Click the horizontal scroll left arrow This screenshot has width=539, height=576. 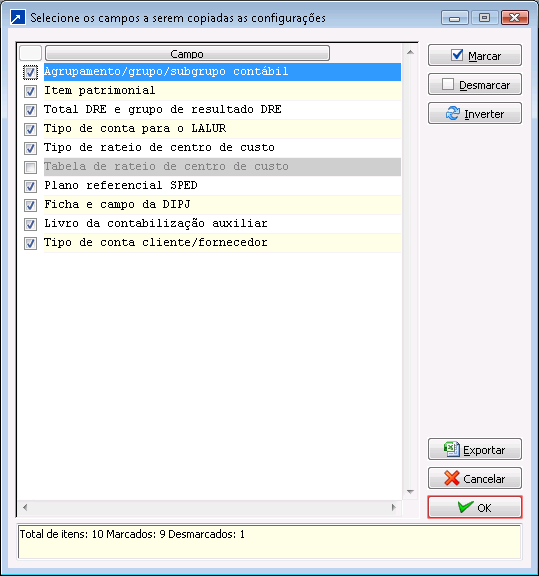25,507
